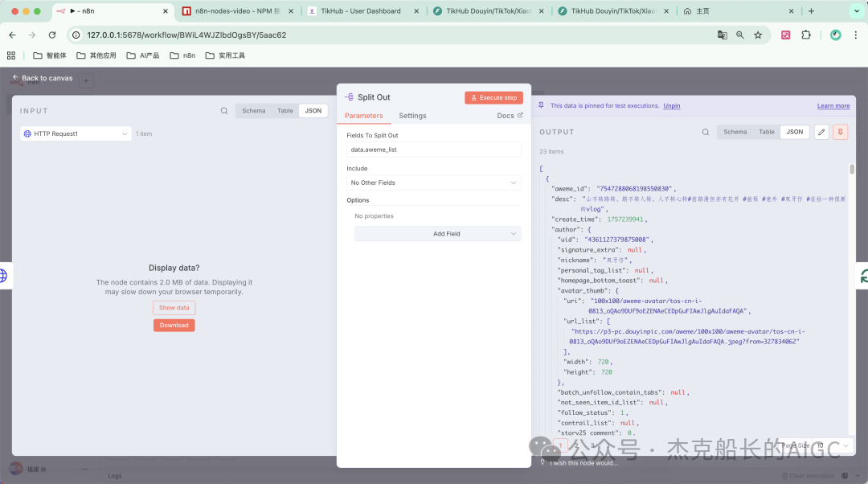This screenshot has width=868, height=484.
Task: Switch output view to Table
Action: click(767, 132)
